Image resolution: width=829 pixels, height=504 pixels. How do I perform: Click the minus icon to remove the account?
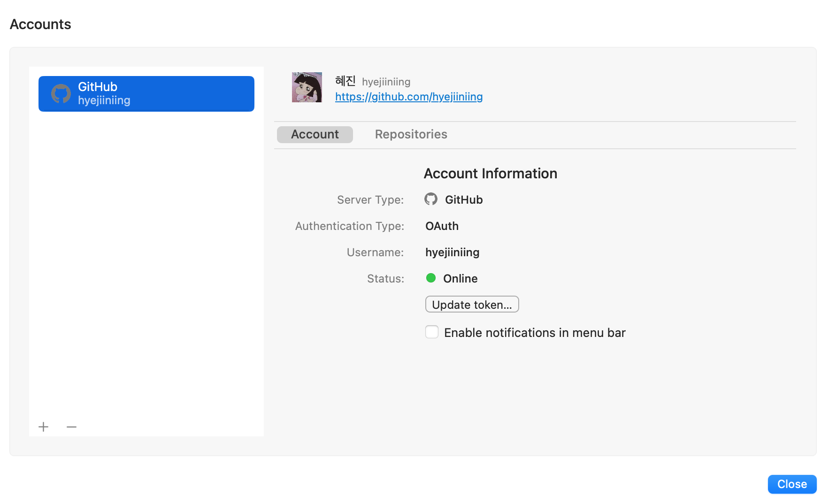pos(71,427)
